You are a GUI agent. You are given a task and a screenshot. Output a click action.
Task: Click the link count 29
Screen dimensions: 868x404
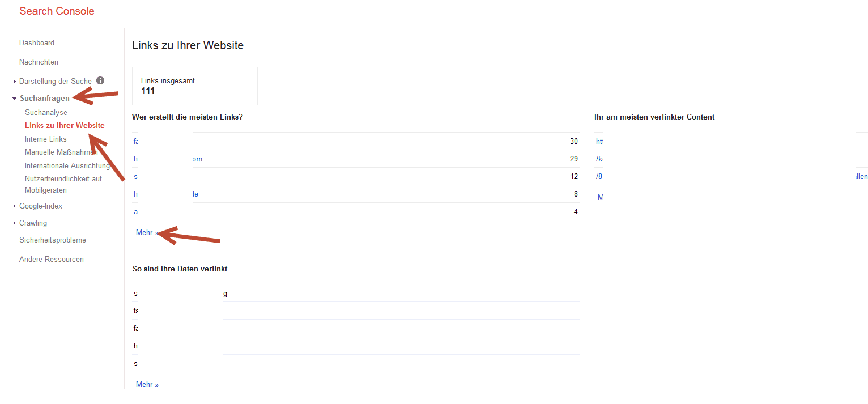click(574, 159)
